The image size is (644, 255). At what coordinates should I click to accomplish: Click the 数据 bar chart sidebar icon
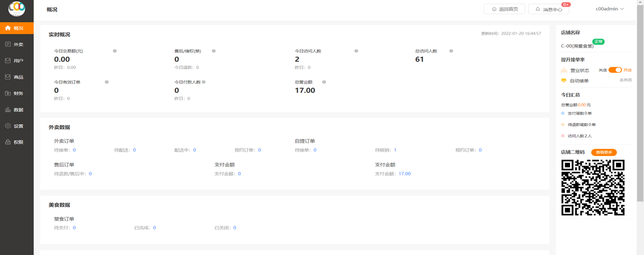tap(8, 110)
